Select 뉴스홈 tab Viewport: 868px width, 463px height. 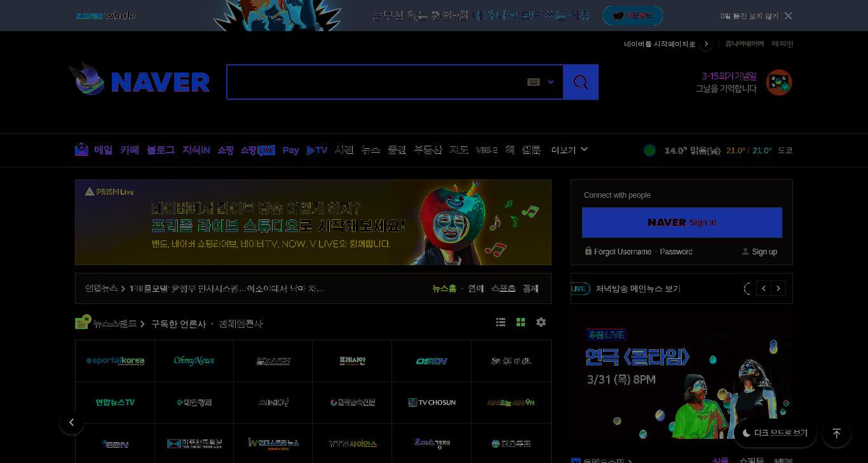point(444,288)
